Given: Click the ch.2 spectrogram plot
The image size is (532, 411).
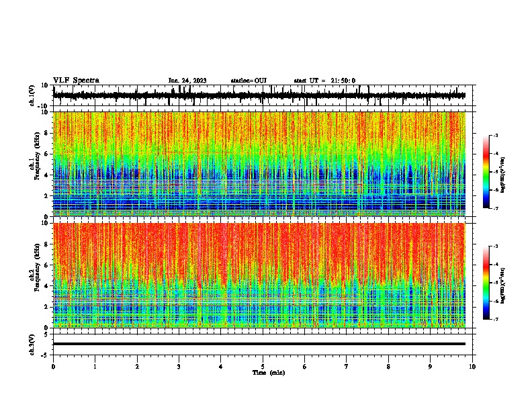Looking at the screenshot, I should [259, 275].
